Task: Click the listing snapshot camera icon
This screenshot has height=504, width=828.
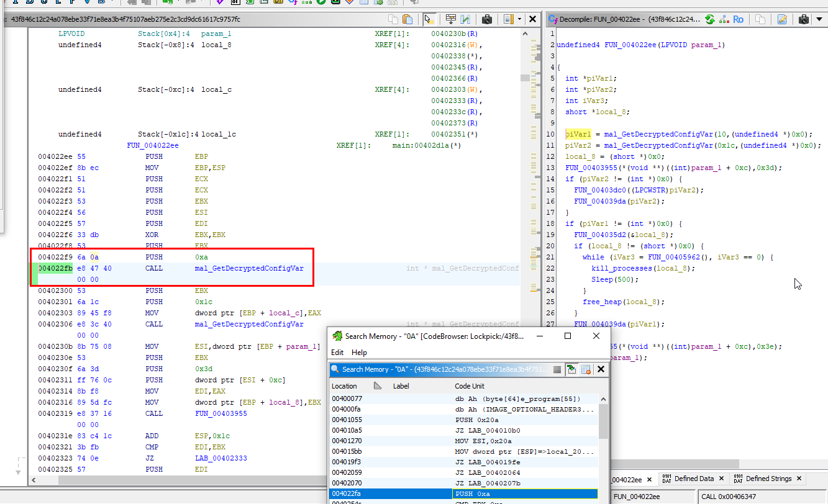Action: 487,19
